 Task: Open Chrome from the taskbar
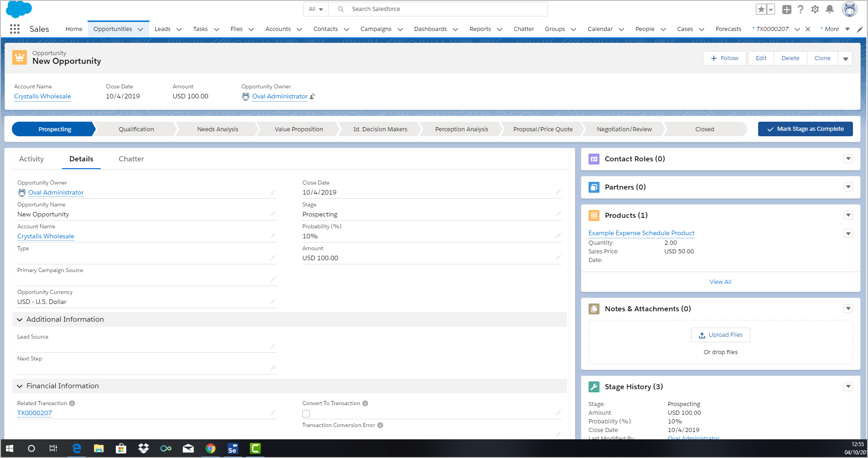210,448
